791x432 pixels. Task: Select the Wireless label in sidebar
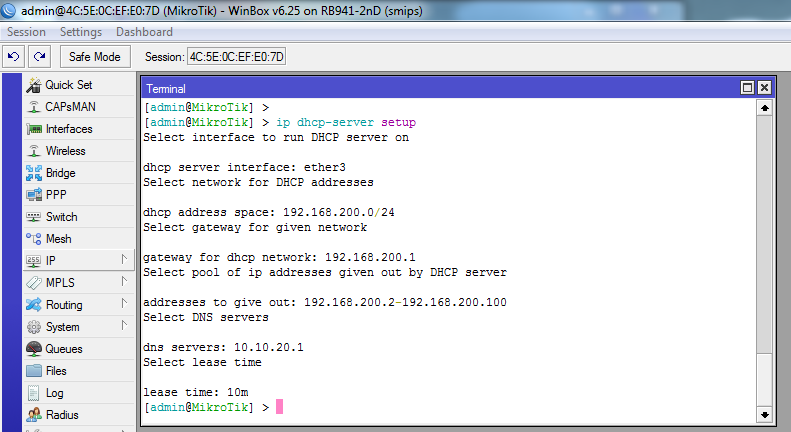pyautogui.click(x=66, y=151)
